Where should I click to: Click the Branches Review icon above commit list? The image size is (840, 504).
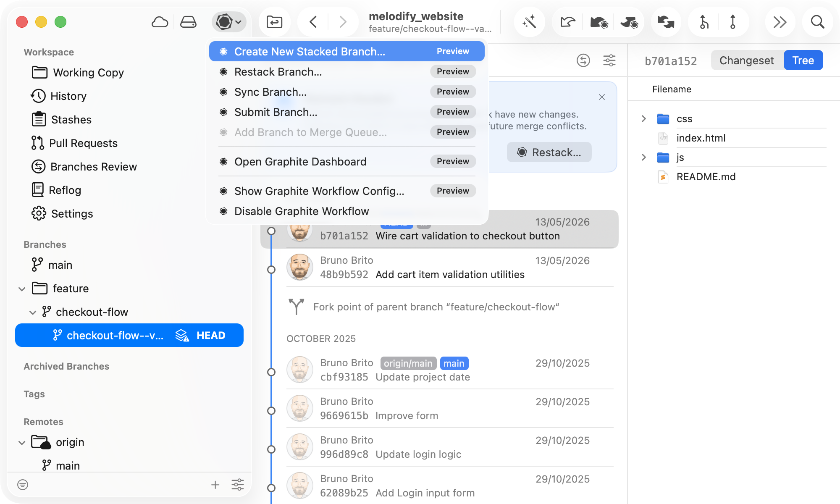click(583, 60)
